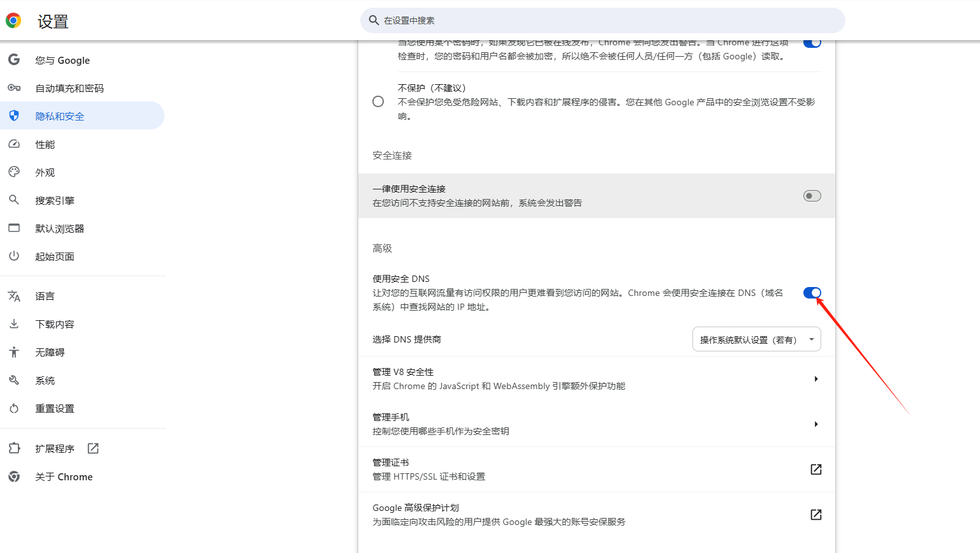Viewport: 980px width, 553px height.
Task: Click the external link icon for 管理证书
Action: [816, 469]
